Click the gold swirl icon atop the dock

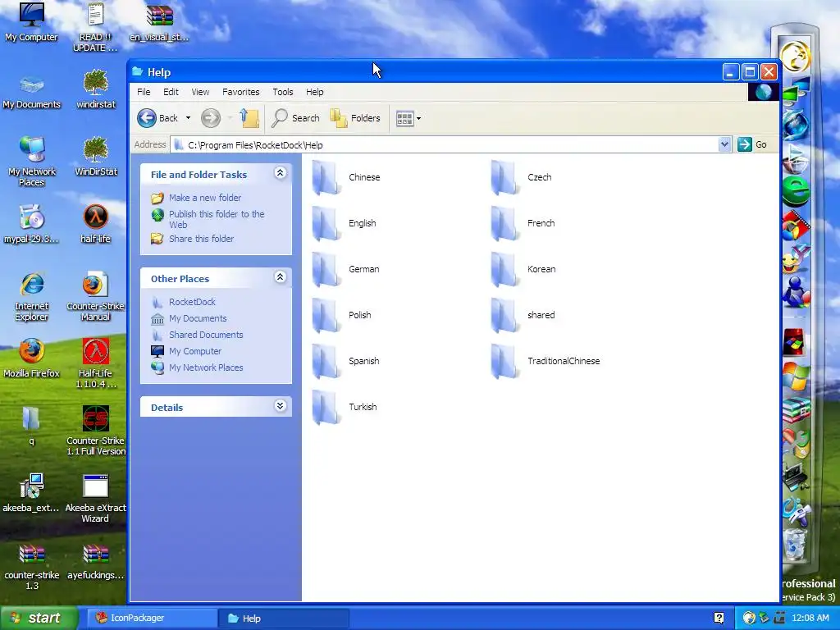(796, 56)
